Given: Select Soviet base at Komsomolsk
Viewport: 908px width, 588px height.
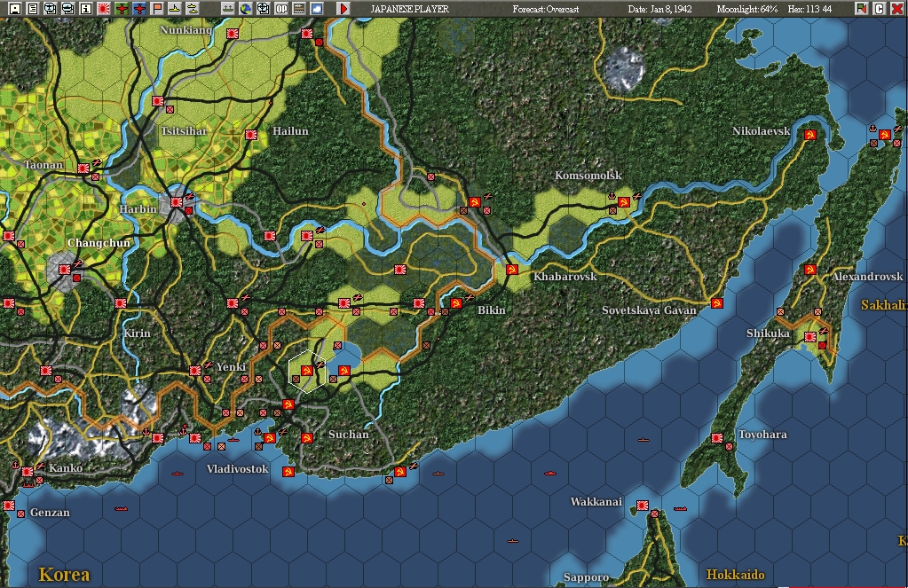Looking at the screenshot, I should pyautogui.click(x=624, y=202).
